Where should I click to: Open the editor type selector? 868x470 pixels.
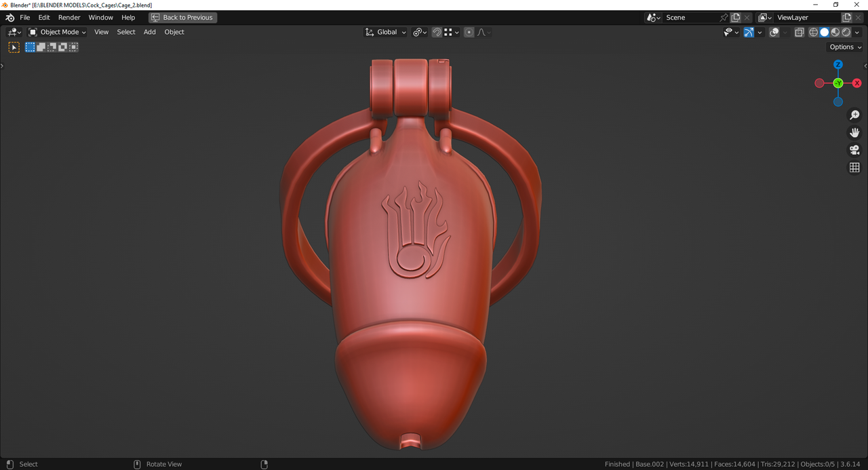pos(14,32)
